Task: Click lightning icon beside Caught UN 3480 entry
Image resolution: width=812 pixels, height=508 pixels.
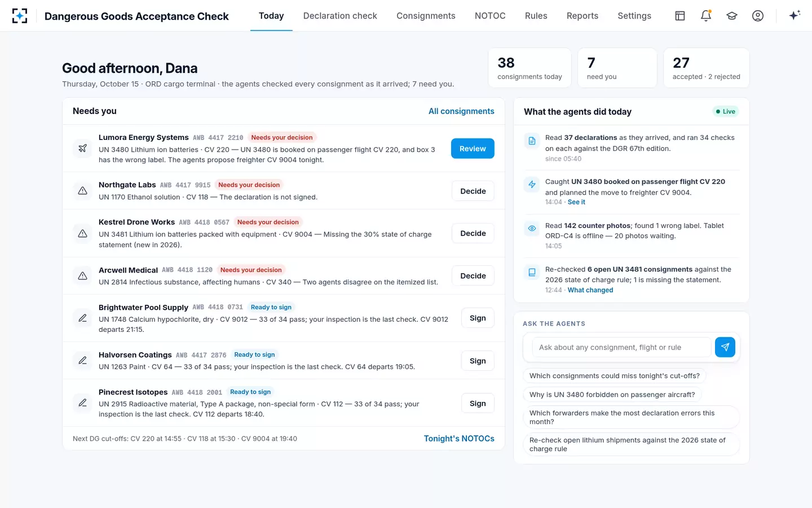Action: [532, 185]
